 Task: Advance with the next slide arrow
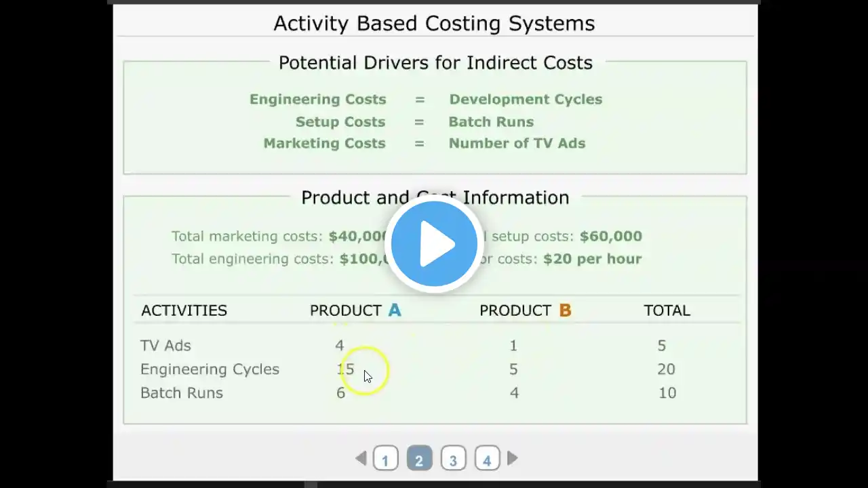pos(513,459)
